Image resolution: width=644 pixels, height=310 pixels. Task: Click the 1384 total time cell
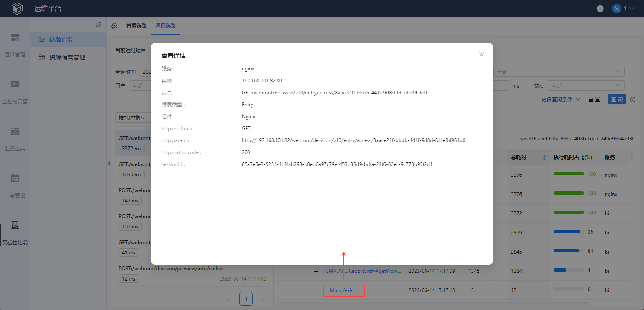point(516,271)
